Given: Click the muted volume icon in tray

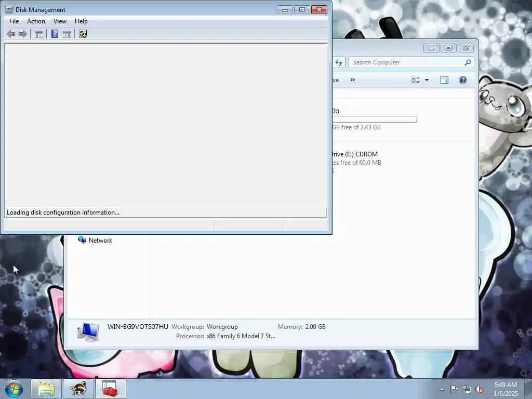Looking at the screenshot, I should coord(480,390).
